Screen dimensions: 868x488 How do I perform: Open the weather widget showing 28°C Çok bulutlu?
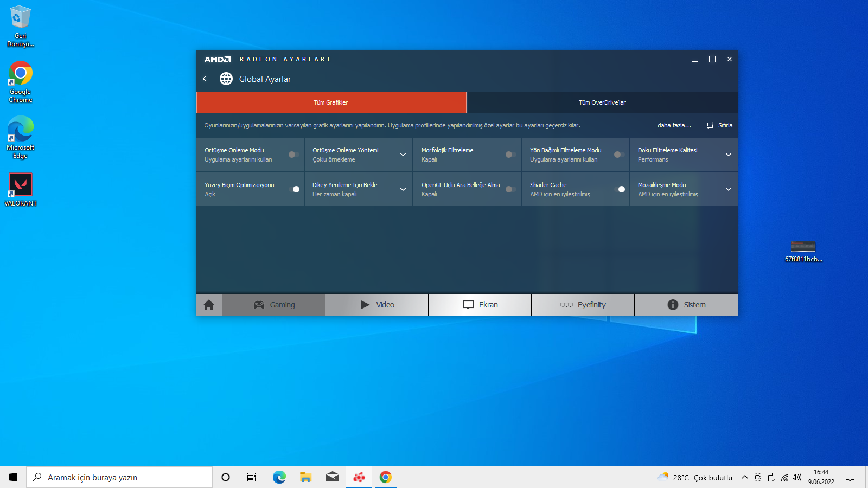[x=694, y=477]
